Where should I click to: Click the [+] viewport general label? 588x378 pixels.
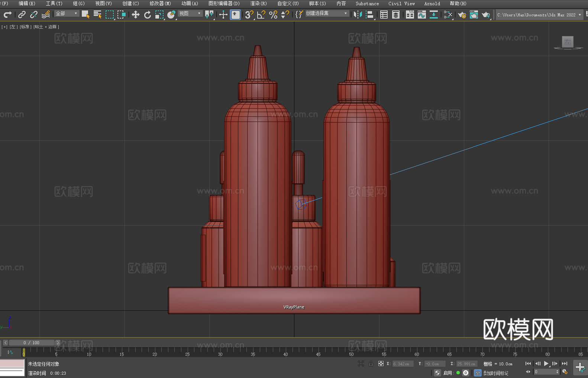coord(4,27)
